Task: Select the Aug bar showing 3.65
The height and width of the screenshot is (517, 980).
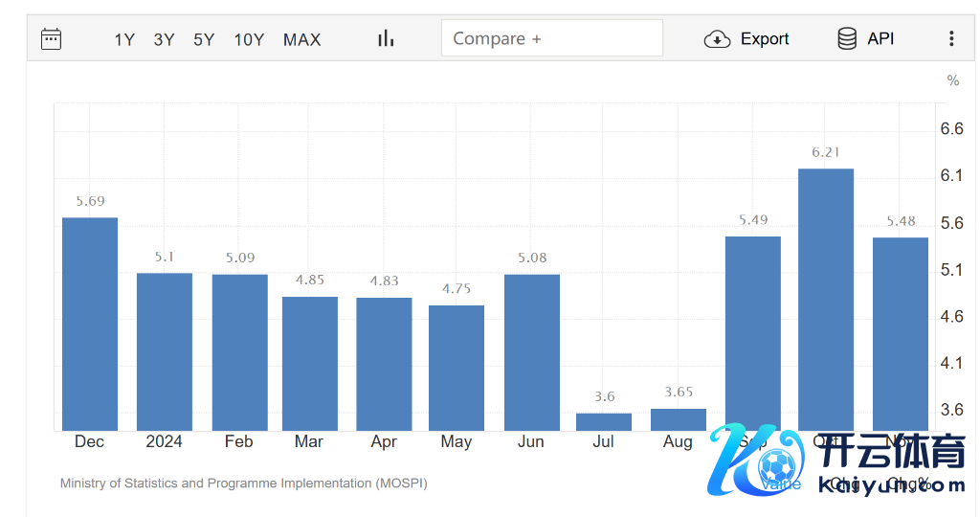Action: coord(678,420)
